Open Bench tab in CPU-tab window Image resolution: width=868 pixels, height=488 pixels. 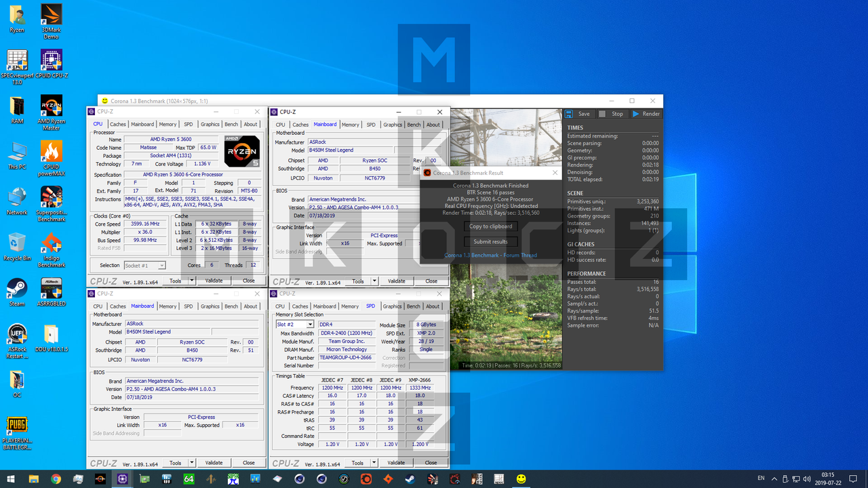pyautogui.click(x=231, y=124)
